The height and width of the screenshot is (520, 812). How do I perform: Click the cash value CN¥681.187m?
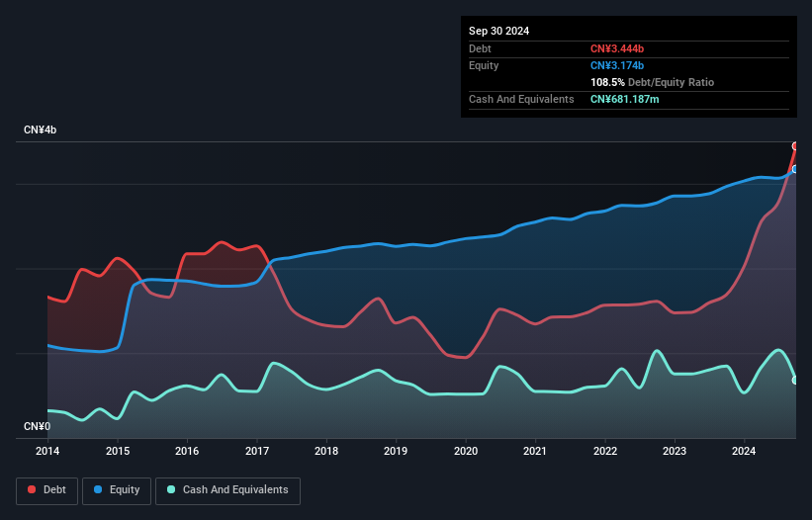click(x=624, y=99)
